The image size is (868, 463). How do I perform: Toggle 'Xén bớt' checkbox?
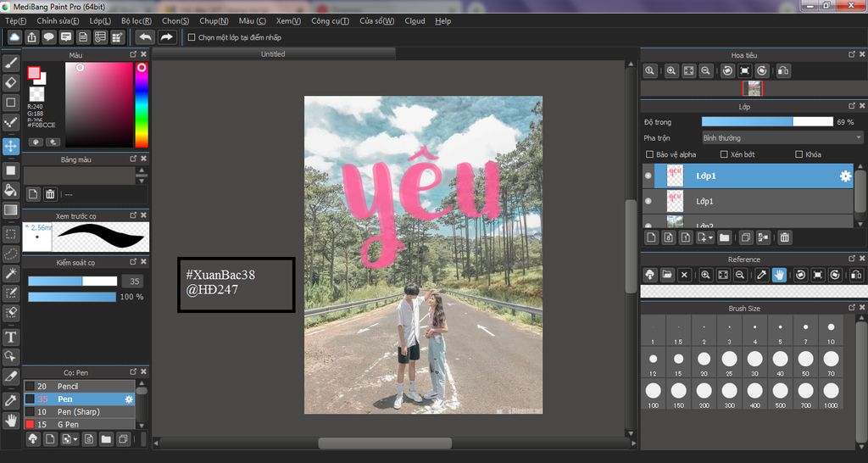pyautogui.click(x=724, y=154)
